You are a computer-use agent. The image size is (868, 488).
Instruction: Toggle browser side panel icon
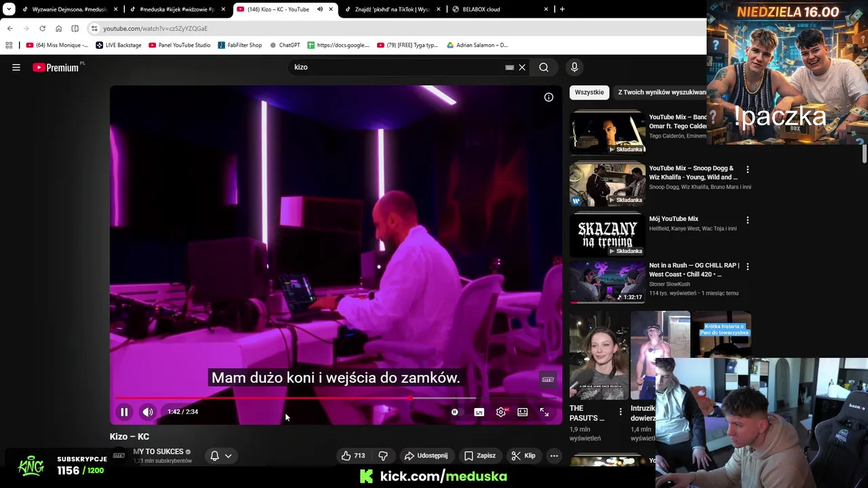(75, 28)
